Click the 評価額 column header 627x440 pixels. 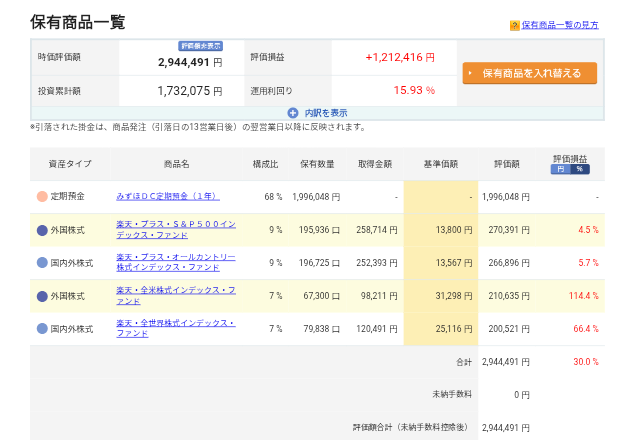(507, 164)
